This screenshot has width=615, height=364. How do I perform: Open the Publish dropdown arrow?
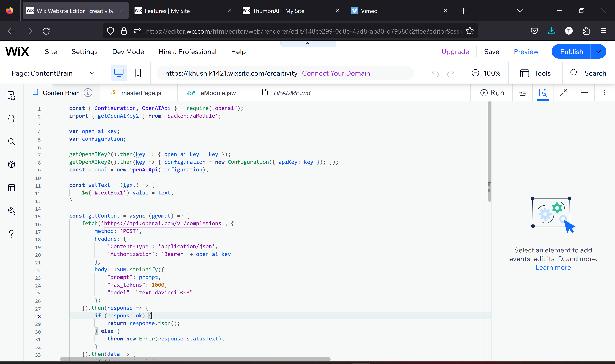click(598, 52)
